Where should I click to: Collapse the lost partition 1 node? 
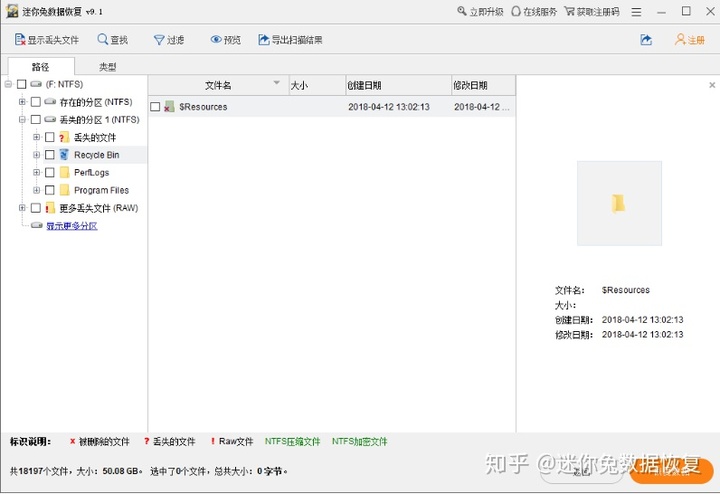[x=22, y=119]
